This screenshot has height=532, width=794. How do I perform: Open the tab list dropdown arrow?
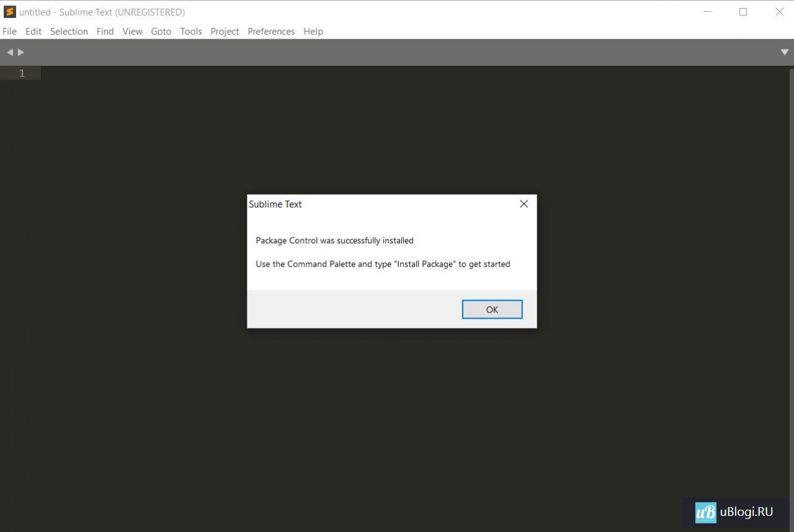coord(784,53)
